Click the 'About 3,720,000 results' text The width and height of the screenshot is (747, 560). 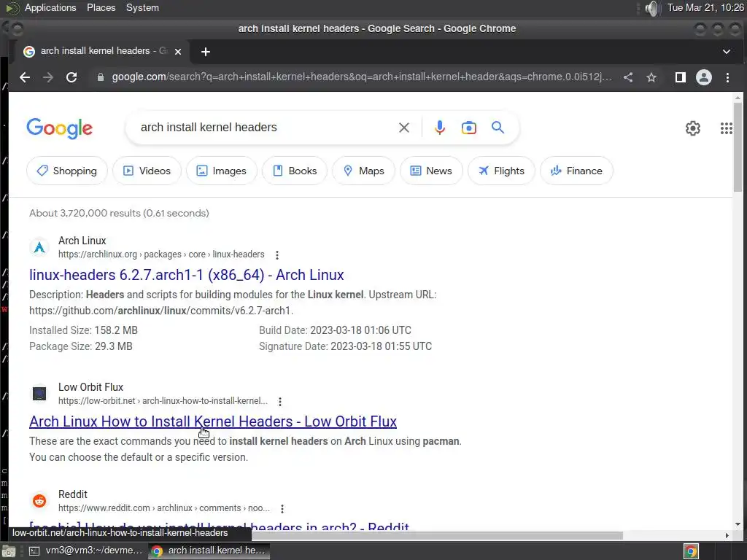119,214
